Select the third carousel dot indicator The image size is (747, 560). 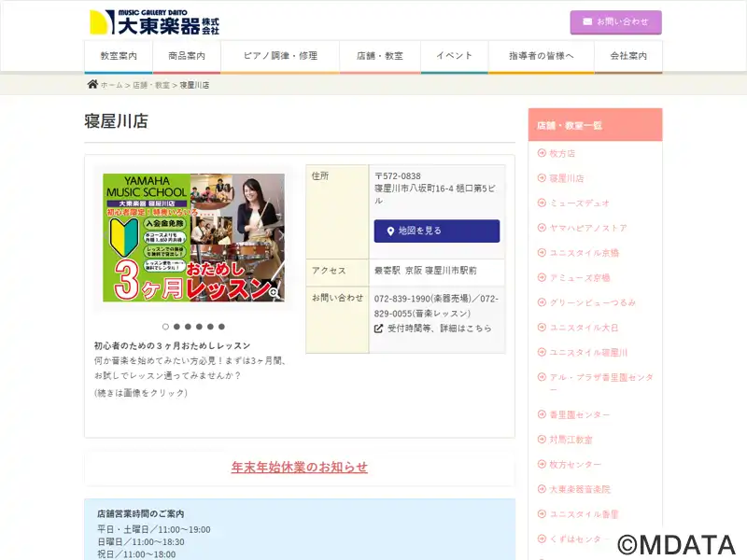[x=188, y=327]
